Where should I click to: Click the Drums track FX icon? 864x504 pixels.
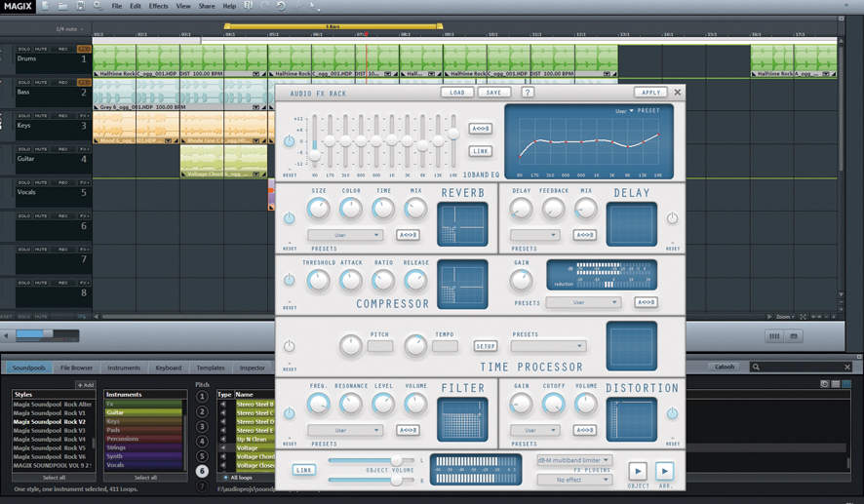(84, 49)
